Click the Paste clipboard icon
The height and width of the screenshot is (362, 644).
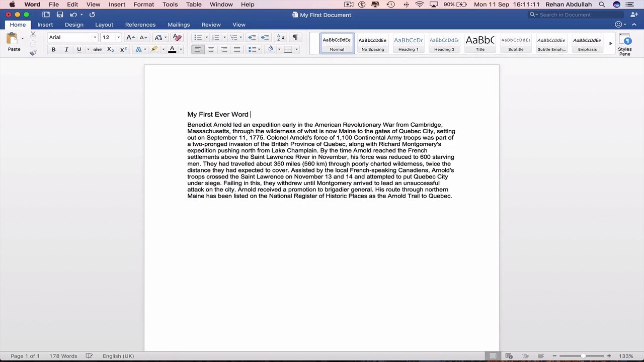point(12,38)
